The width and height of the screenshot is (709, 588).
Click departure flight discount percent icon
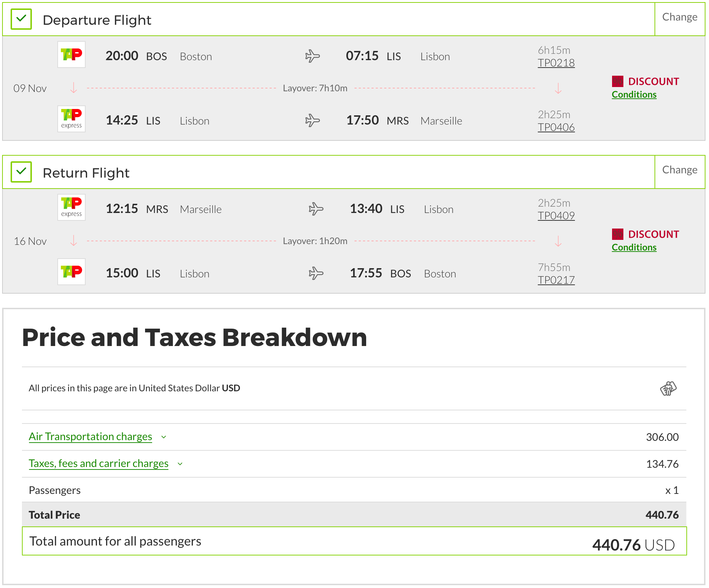click(617, 81)
